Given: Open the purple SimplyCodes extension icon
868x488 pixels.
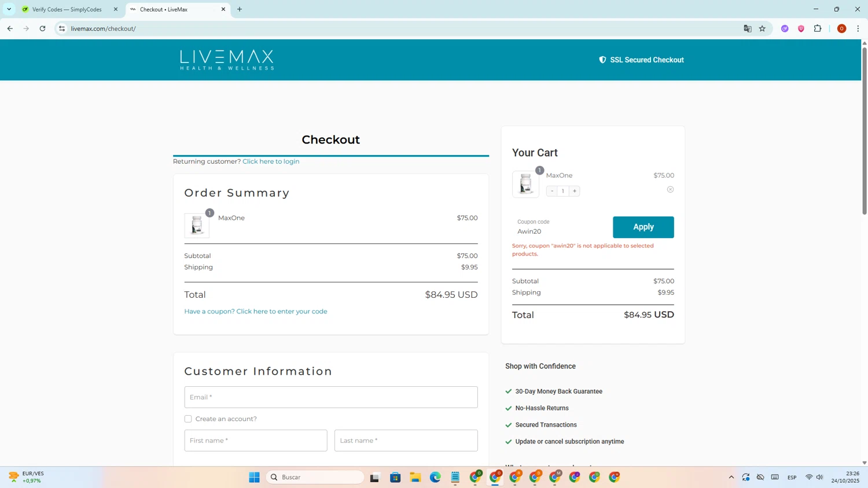Looking at the screenshot, I should coord(785,28).
